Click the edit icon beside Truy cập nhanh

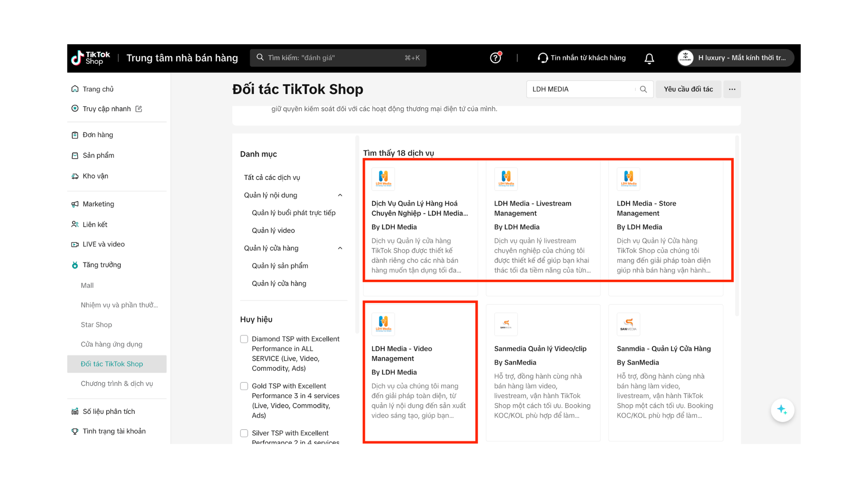point(139,109)
